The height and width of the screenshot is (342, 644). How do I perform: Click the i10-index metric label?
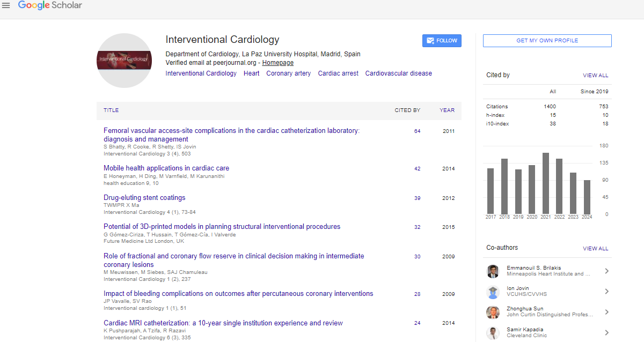point(497,124)
